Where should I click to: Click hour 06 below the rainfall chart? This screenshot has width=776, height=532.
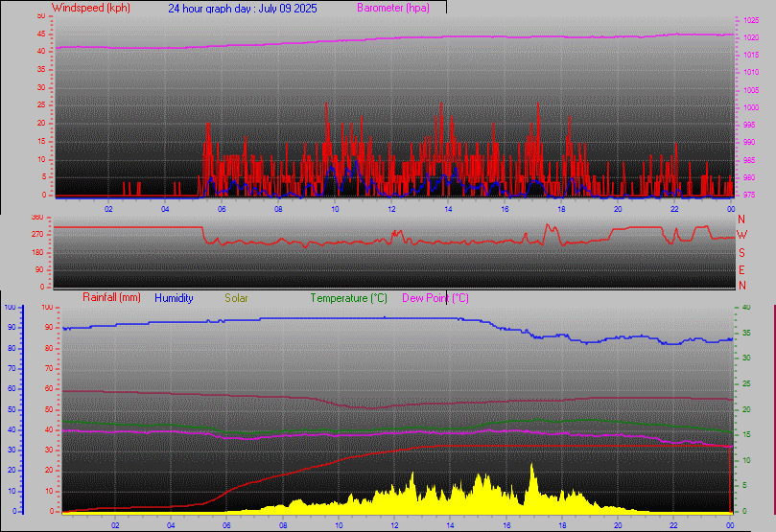[x=226, y=525]
